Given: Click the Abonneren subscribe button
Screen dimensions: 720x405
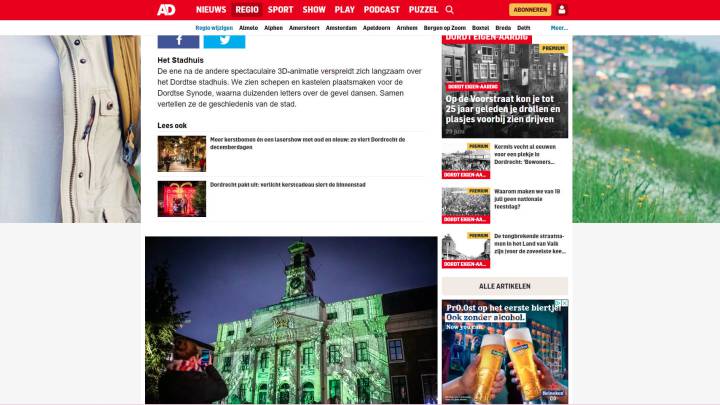Looking at the screenshot, I should (530, 9).
